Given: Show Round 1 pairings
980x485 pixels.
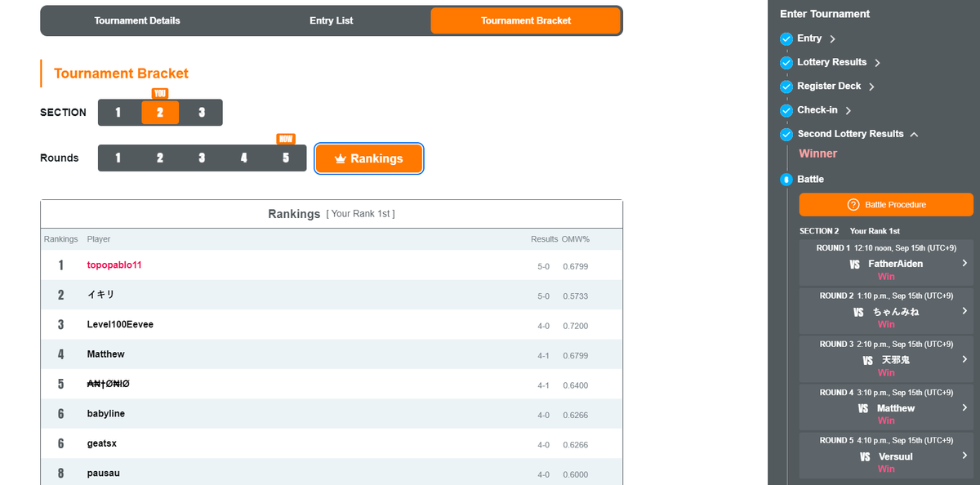Looking at the screenshot, I should click(x=118, y=158).
